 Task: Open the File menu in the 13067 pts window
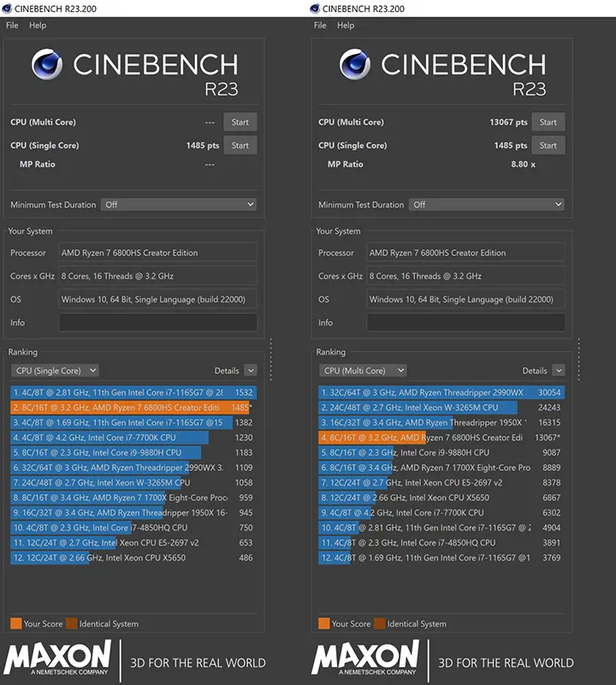[x=320, y=26]
